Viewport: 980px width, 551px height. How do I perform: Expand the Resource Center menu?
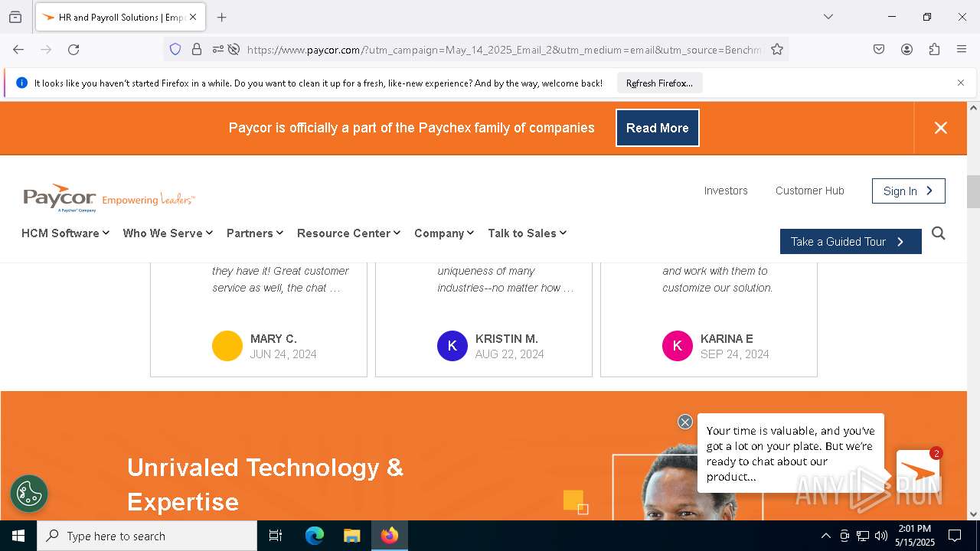tap(348, 233)
